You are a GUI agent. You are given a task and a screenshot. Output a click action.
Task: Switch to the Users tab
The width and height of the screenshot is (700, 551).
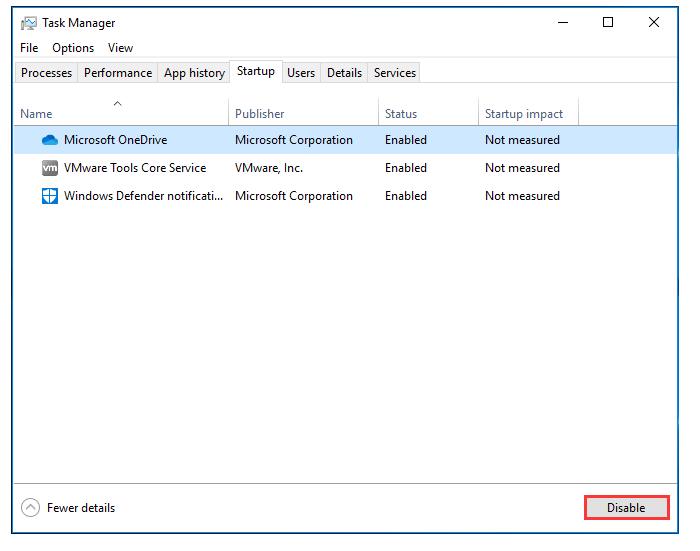pos(301,73)
